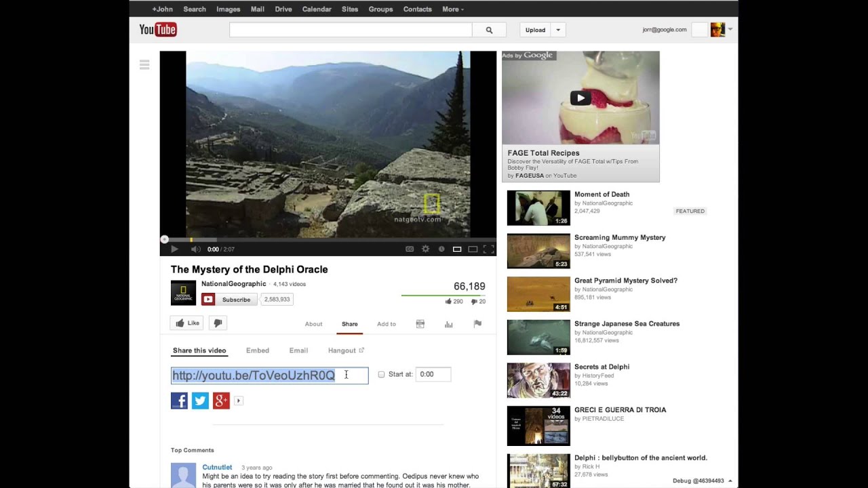Open account menu arrow next to avatar
Screen dimensions: 868x488
[730, 30]
